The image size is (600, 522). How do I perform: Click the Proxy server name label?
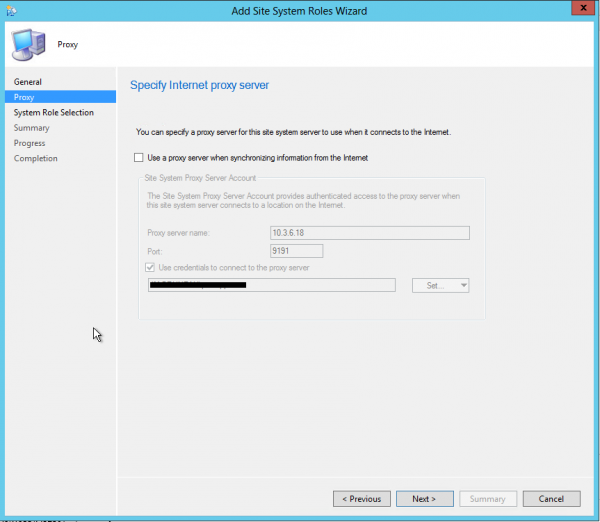[x=178, y=233]
